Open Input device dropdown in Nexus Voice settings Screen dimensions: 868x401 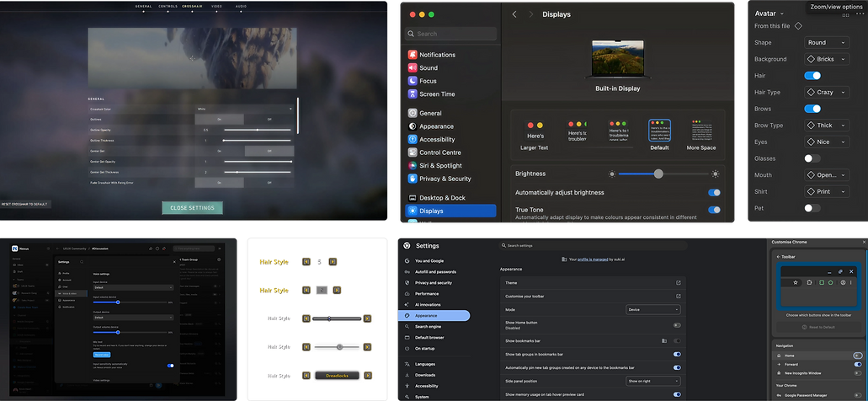133,287
